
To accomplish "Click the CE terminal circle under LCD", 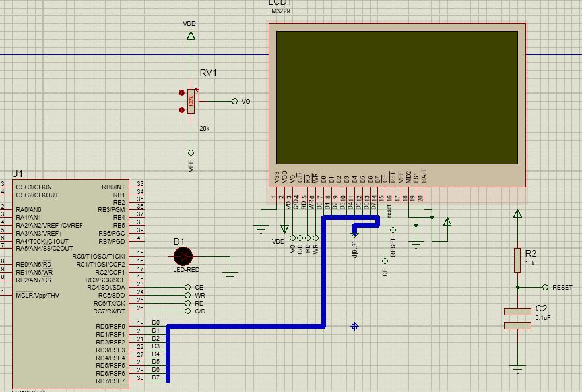I will [385, 261].
